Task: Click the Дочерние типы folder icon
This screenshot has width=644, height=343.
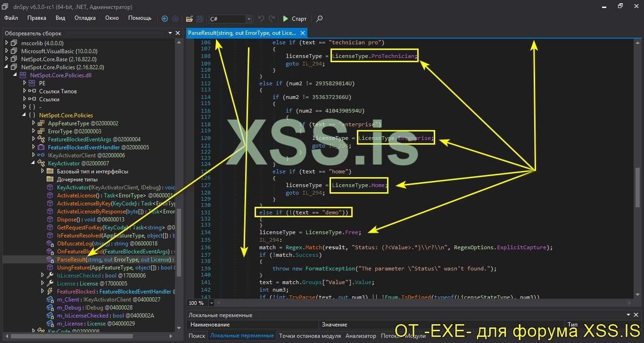Action: point(50,180)
